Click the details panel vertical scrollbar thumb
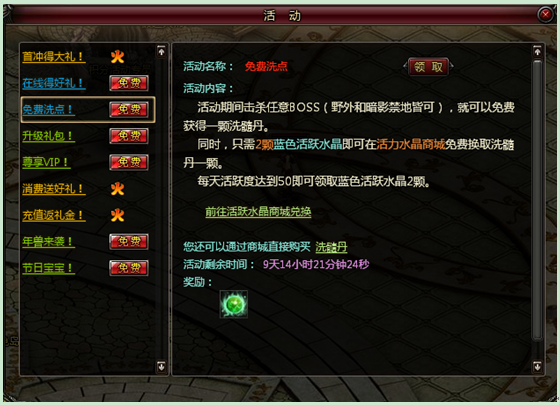559x405 pixels. pos(537,200)
